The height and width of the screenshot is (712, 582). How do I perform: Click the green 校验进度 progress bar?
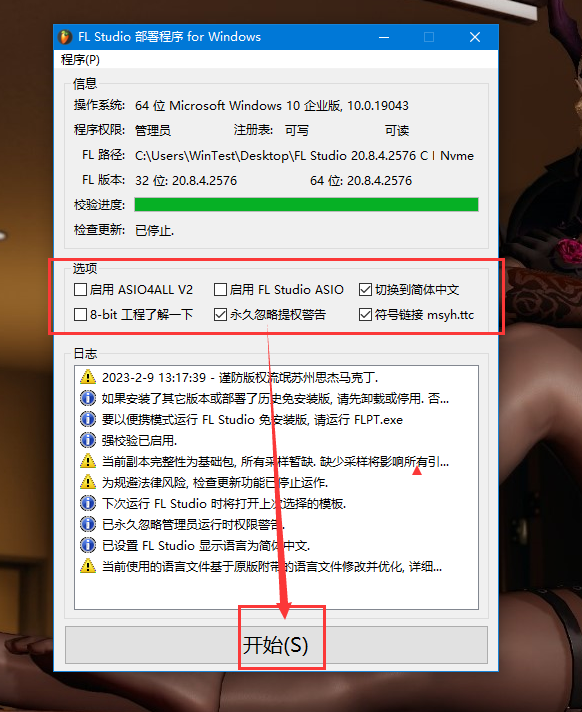pos(306,204)
